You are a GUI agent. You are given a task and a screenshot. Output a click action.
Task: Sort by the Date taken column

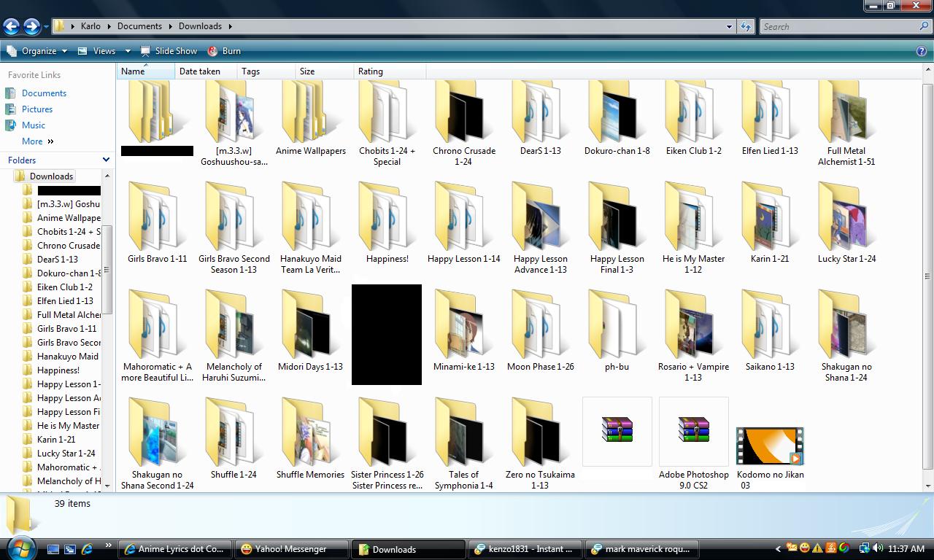207,71
